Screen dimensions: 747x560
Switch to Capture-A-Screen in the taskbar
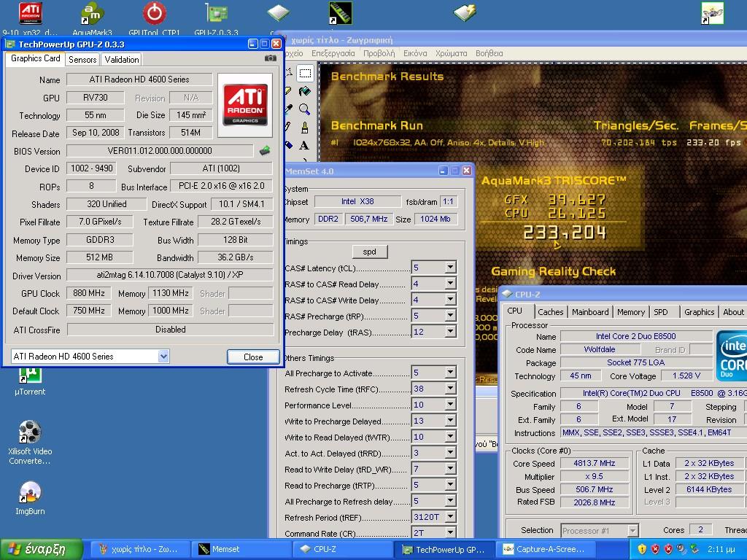544,549
